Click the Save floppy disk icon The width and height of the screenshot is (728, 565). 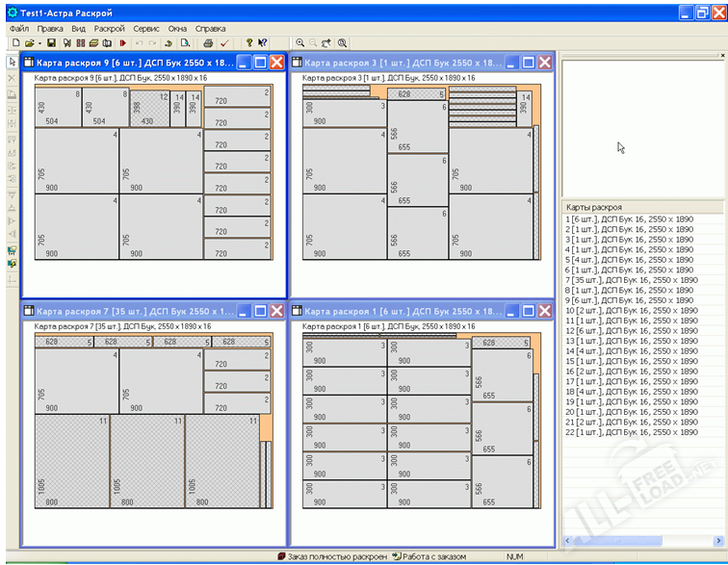[x=51, y=43]
